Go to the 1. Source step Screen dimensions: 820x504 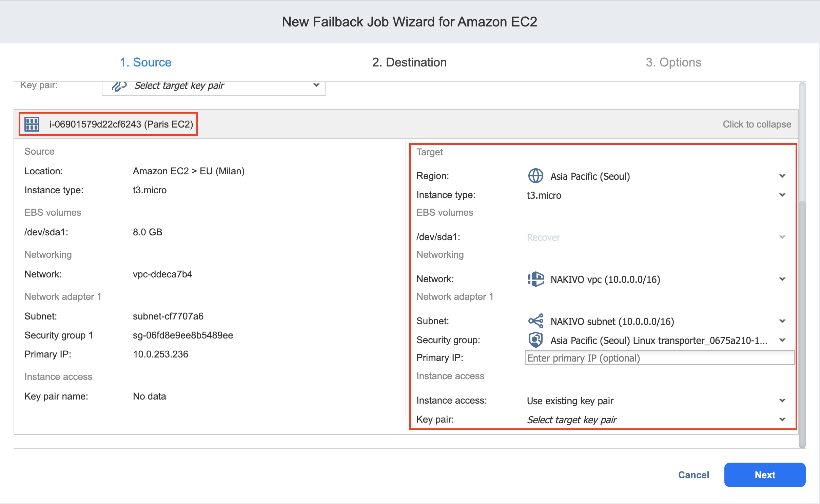[x=145, y=62]
